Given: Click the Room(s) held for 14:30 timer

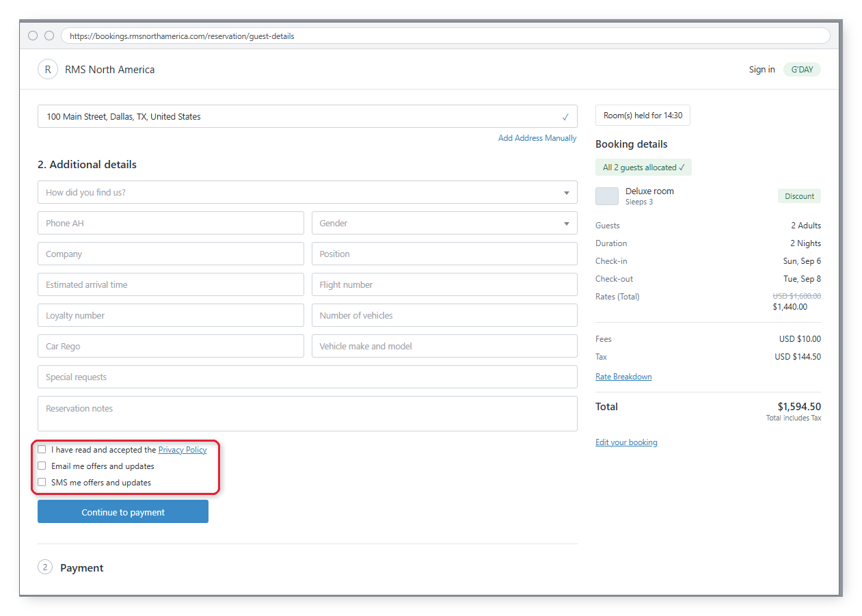Looking at the screenshot, I should pos(643,116).
